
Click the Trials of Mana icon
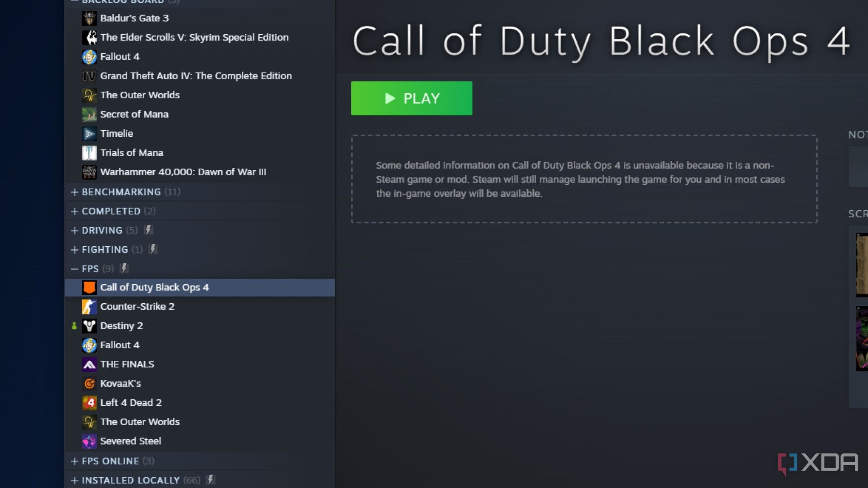(89, 153)
